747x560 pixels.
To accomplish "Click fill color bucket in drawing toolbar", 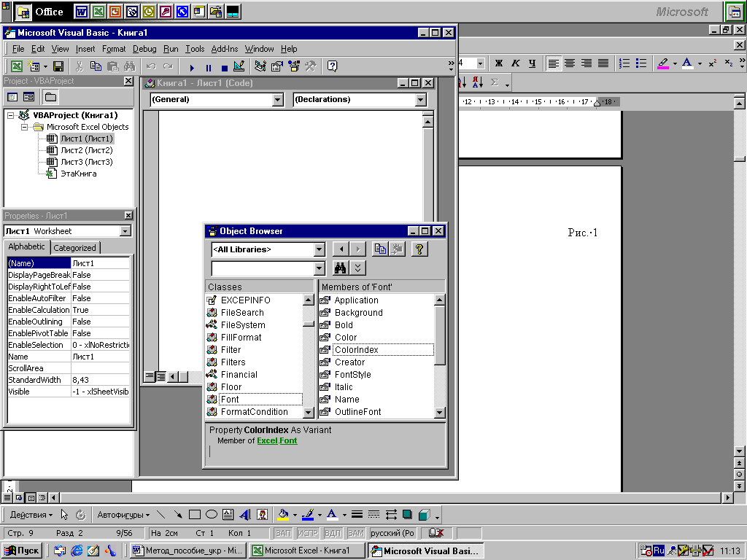I will point(283,515).
